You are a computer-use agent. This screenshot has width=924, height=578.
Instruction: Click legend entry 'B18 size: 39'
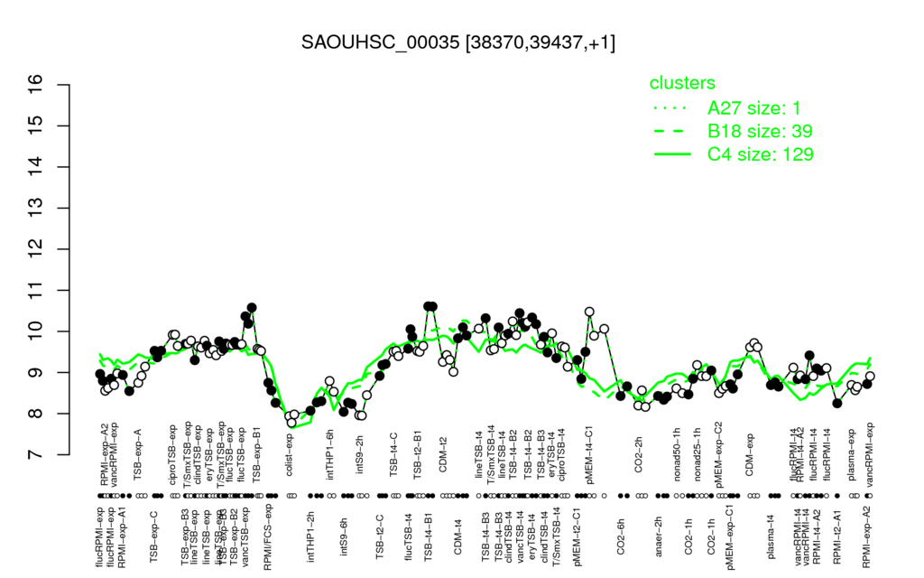[x=760, y=131]
